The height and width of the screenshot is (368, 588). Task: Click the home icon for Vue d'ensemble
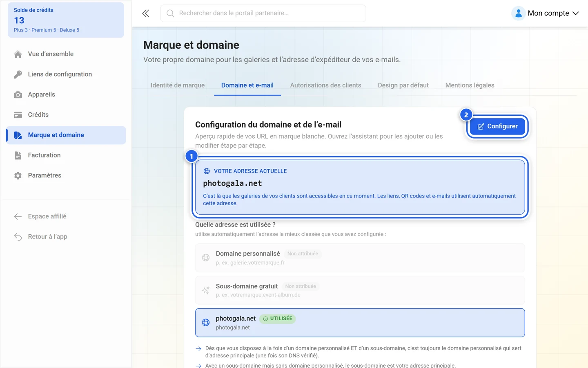coord(18,54)
